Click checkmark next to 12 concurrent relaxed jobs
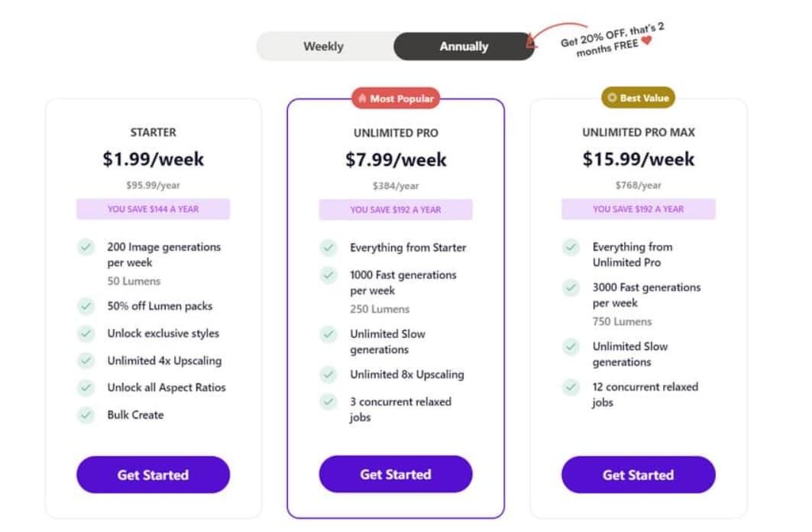This screenshot has height=532, width=812. pos(571,387)
